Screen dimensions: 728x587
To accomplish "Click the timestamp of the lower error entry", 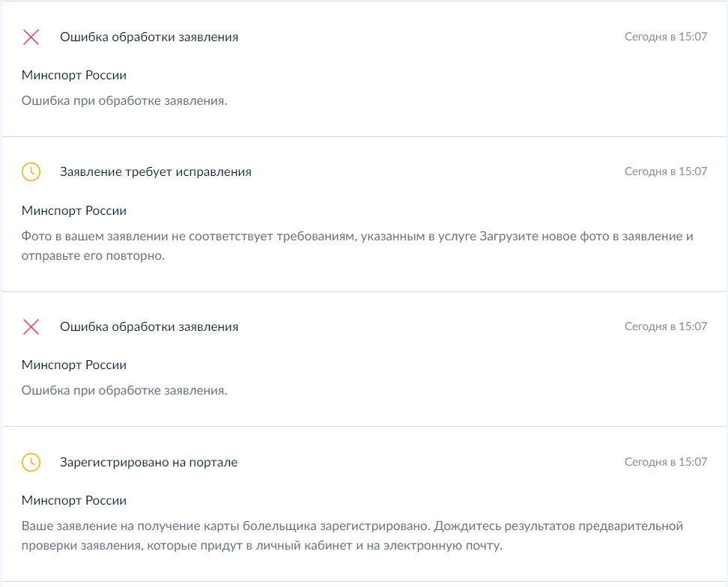I will click(x=666, y=326).
